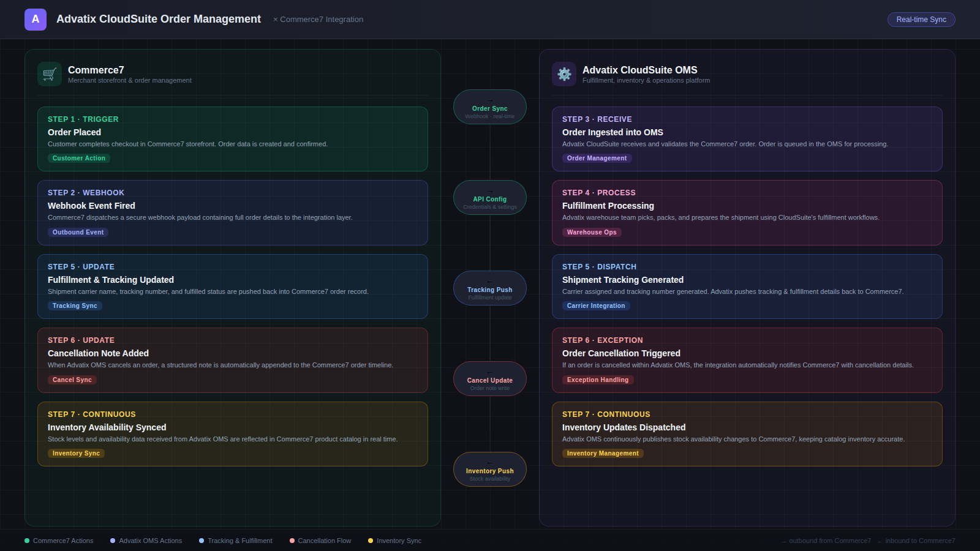Screen dimensions: 980x551
Task: Click the STEP 2 · WEBHOOK label
Action: (86, 193)
